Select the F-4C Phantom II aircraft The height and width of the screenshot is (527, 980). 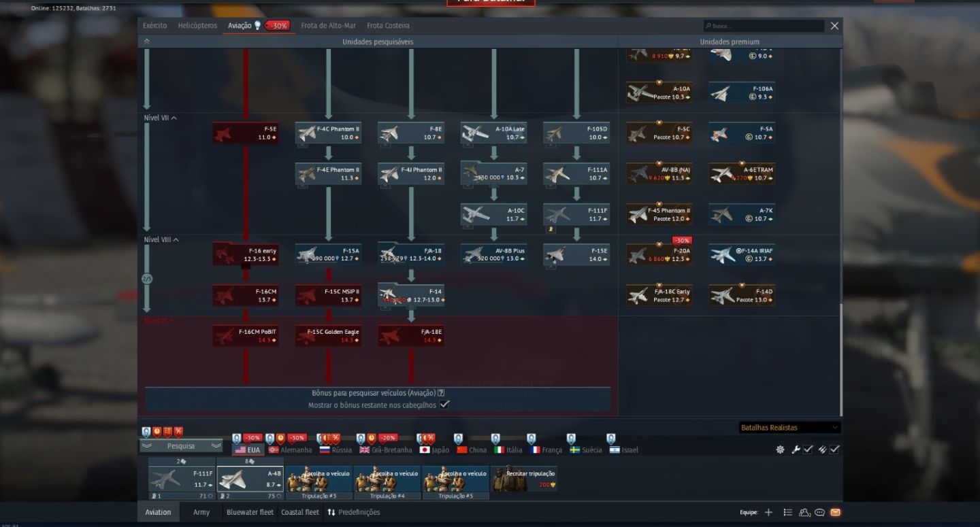(x=328, y=133)
